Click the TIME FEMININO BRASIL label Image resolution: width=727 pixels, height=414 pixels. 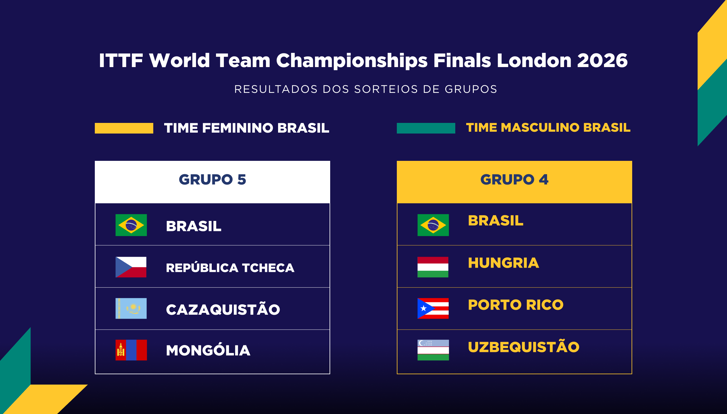(x=246, y=128)
